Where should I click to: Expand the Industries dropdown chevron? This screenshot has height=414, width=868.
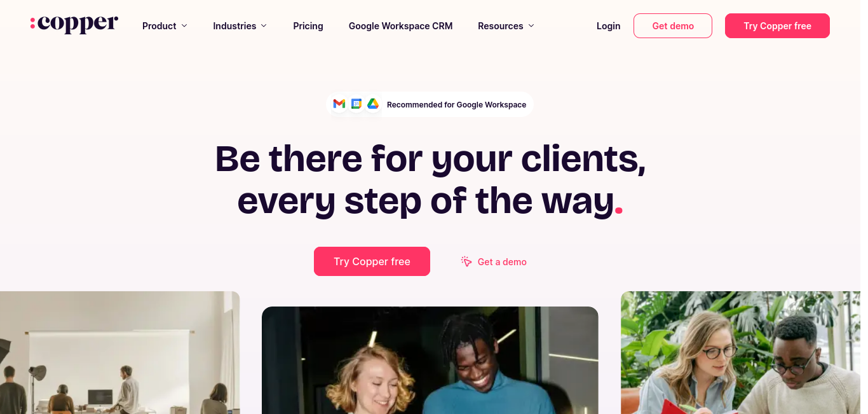point(264,26)
